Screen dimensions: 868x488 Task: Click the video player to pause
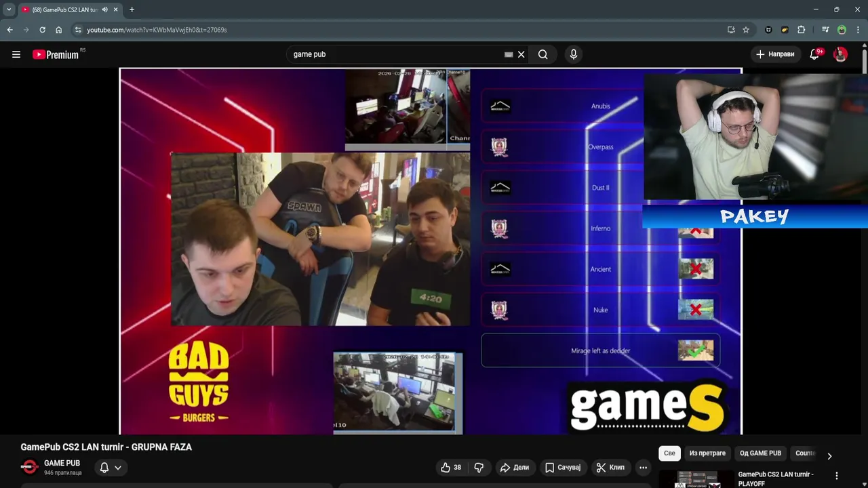coord(431,251)
